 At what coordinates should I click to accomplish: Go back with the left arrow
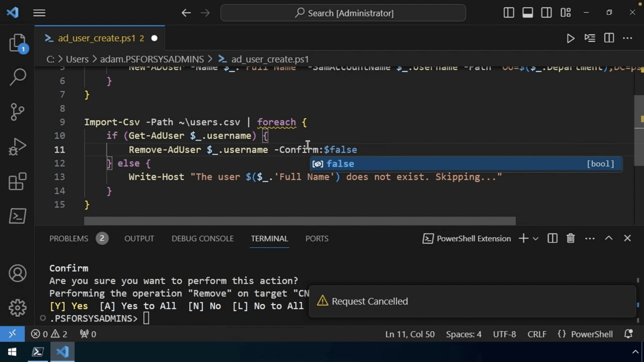[186, 13]
